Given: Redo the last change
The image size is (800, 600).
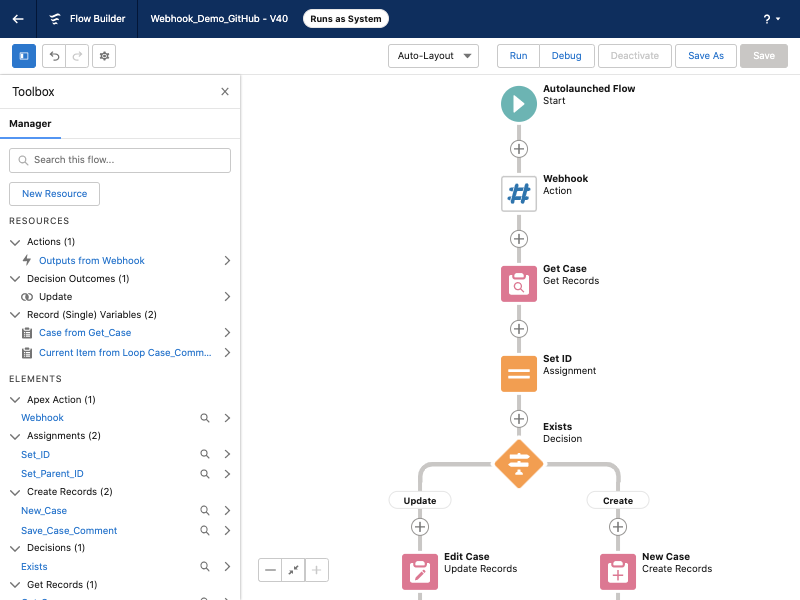Looking at the screenshot, I should 77,56.
